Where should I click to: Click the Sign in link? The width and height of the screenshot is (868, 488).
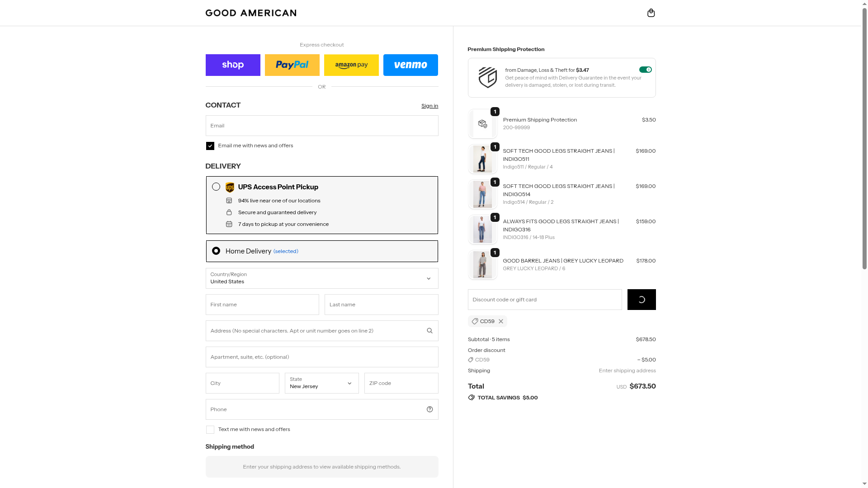point(429,106)
